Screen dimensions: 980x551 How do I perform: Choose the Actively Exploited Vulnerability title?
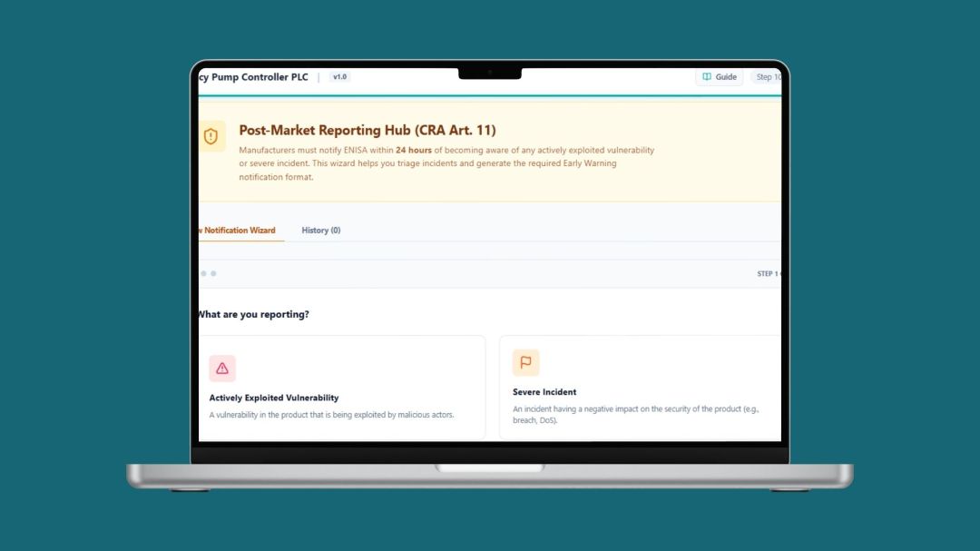[274, 398]
